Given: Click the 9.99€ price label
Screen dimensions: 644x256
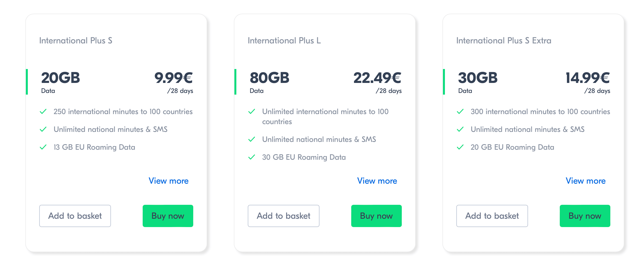Looking at the screenshot, I should point(174,78).
